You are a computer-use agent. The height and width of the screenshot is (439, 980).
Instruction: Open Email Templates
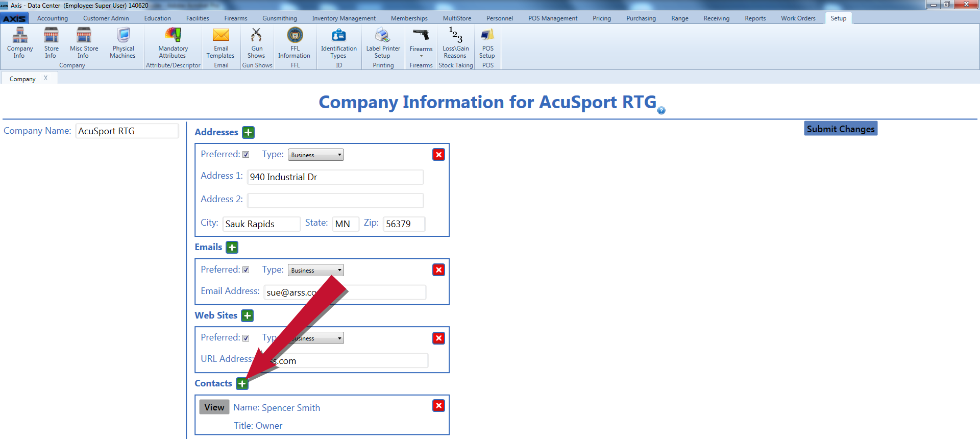[x=220, y=43]
